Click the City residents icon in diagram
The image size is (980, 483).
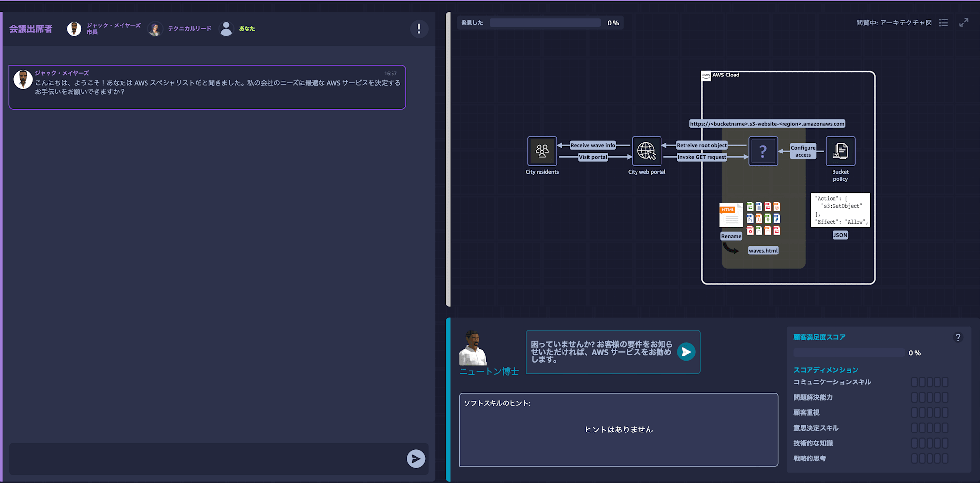tap(542, 151)
